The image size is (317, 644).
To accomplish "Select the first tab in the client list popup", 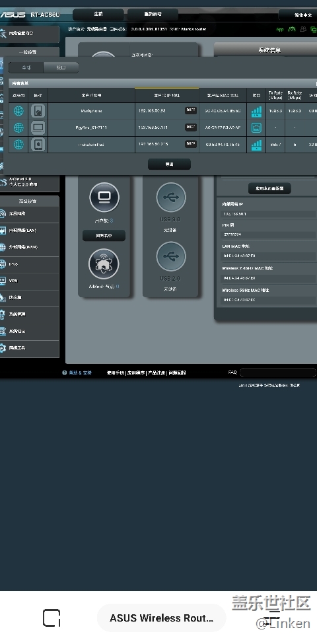I will click(x=26, y=68).
